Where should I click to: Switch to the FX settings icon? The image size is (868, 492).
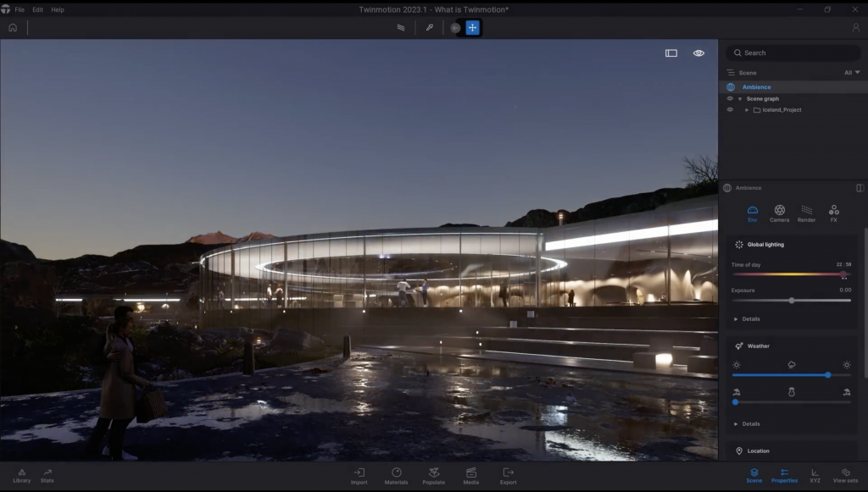[833, 212]
